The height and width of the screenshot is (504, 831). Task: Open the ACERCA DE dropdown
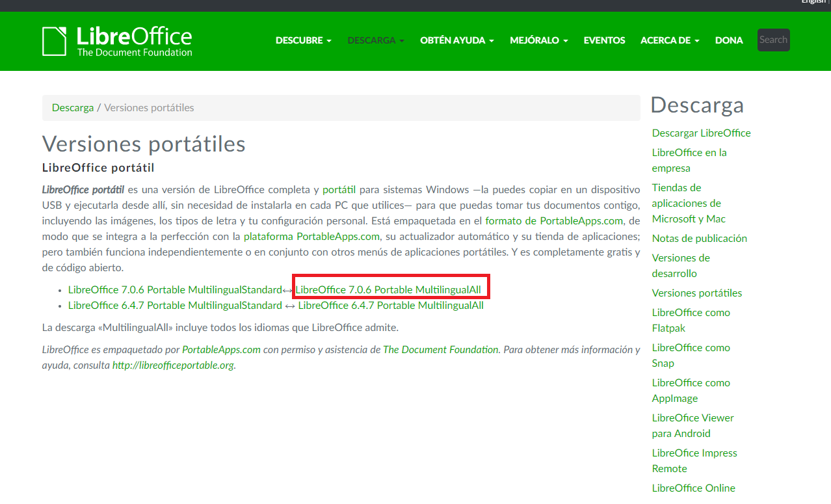coord(669,40)
